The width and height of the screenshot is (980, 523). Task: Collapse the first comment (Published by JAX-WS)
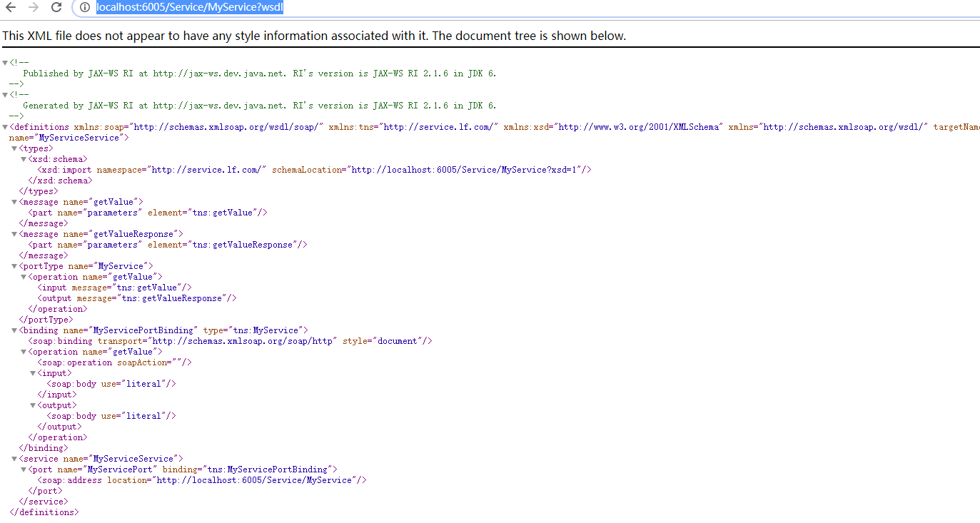[5, 63]
